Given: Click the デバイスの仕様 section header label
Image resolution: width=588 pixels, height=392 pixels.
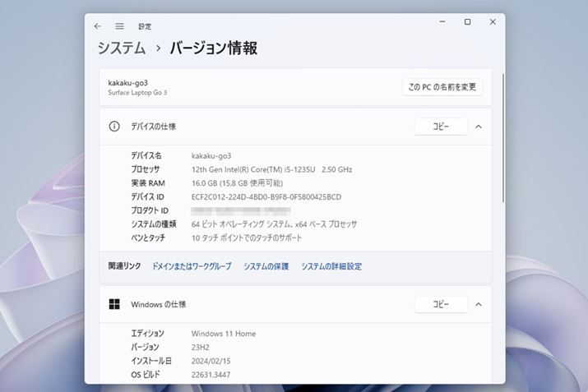Looking at the screenshot, I should click(x=154, y=127).
